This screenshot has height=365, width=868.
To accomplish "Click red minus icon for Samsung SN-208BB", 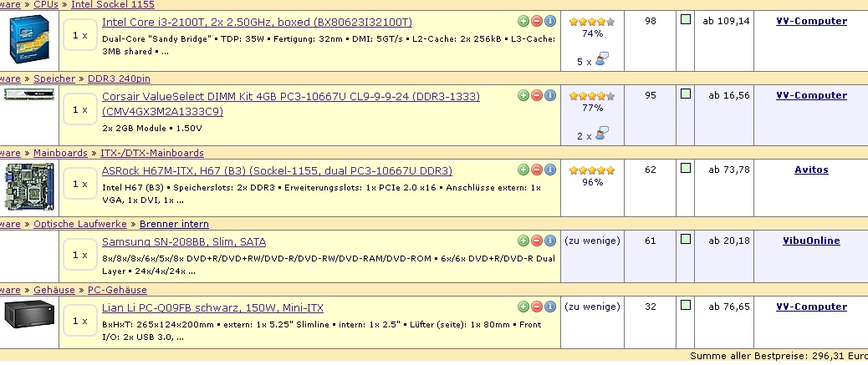I will 536,241.
